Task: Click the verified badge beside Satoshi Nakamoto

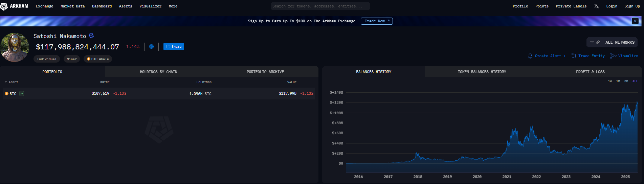Action: [x=91, y=36]
